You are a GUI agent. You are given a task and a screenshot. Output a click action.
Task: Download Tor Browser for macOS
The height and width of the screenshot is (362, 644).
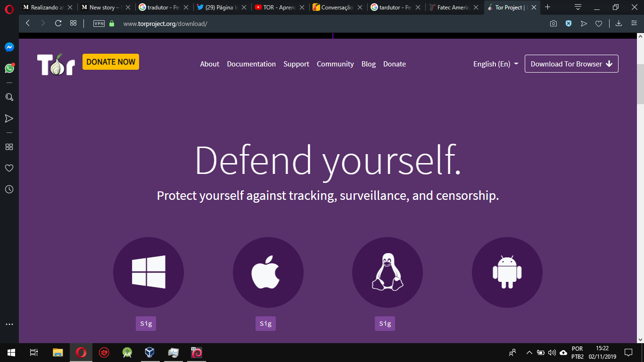[x=268, y=272]
